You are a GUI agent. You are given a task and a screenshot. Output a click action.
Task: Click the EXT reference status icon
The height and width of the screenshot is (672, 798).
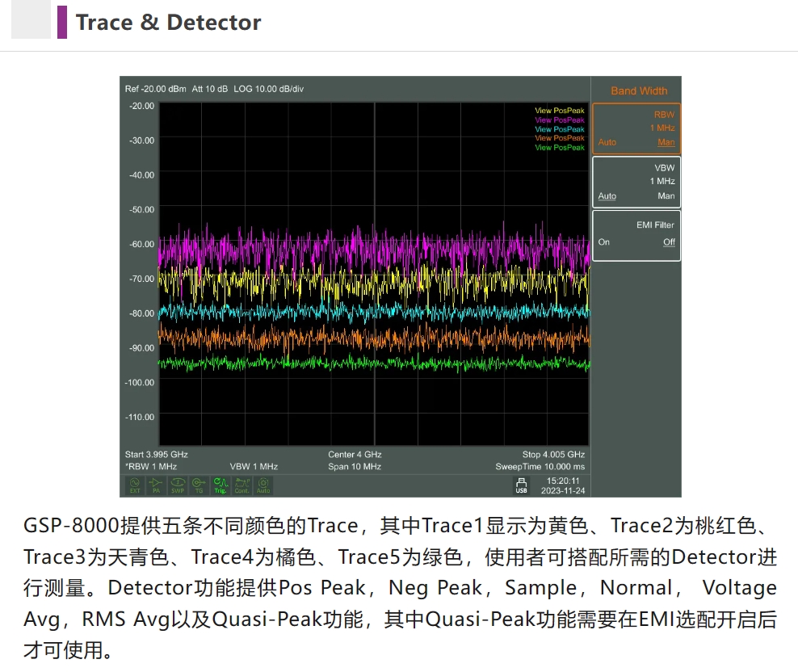pos(135,485)
